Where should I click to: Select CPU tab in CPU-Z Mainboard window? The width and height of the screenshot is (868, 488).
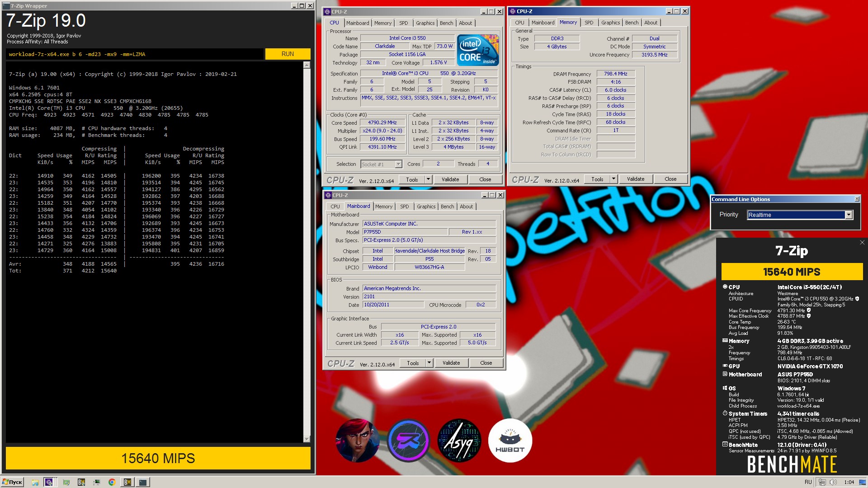pyautogui.click(x=335, y=206)
